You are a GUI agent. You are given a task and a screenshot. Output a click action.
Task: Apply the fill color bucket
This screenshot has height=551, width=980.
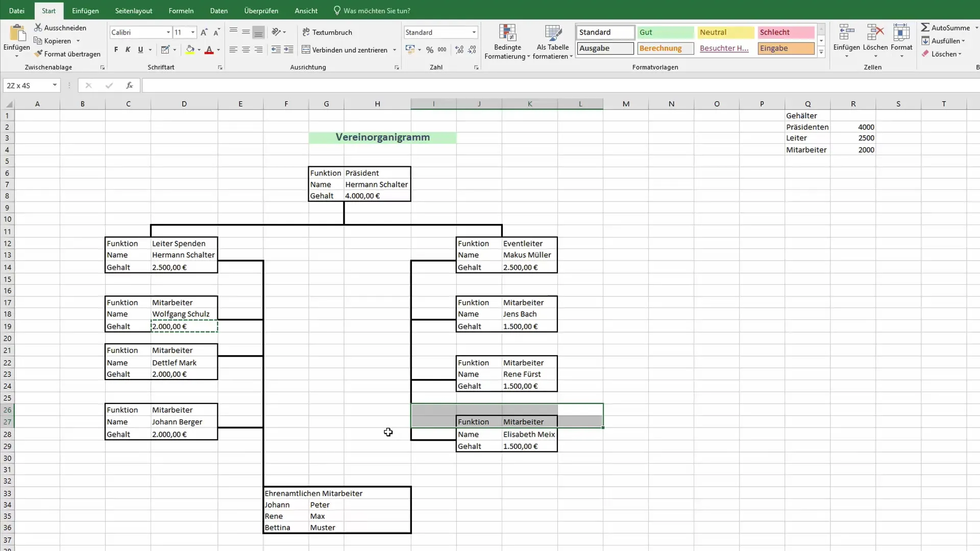190,49
